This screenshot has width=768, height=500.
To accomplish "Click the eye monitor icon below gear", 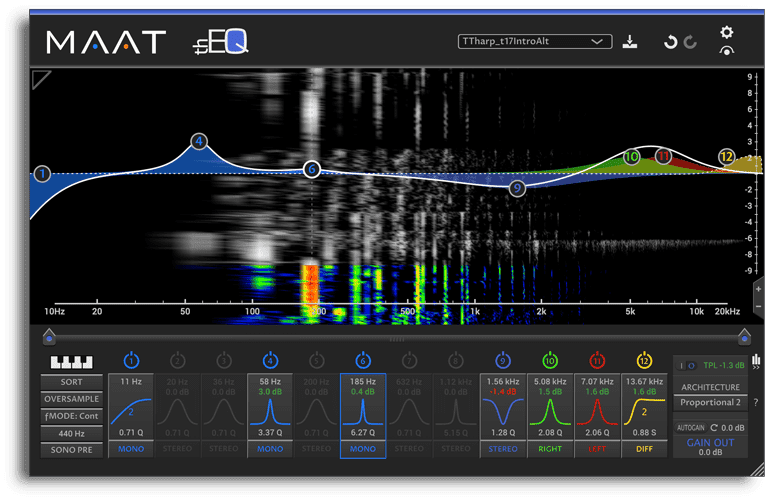I will point(727,51).
